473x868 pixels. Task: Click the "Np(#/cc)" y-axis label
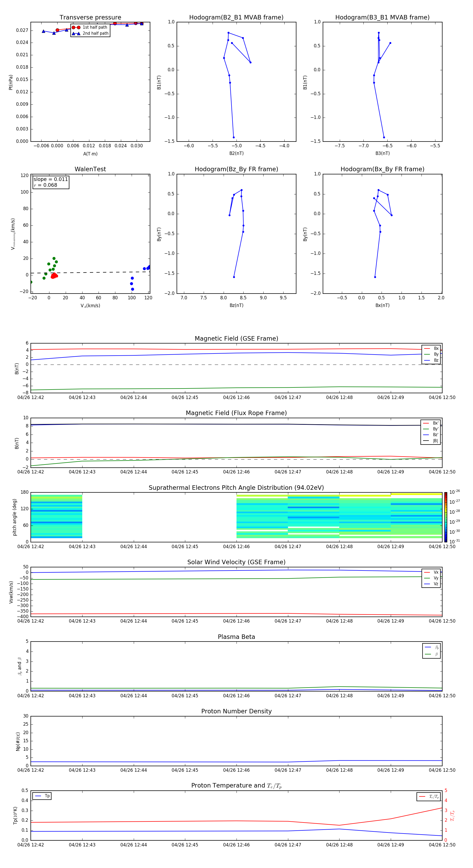tap(18, 741)
